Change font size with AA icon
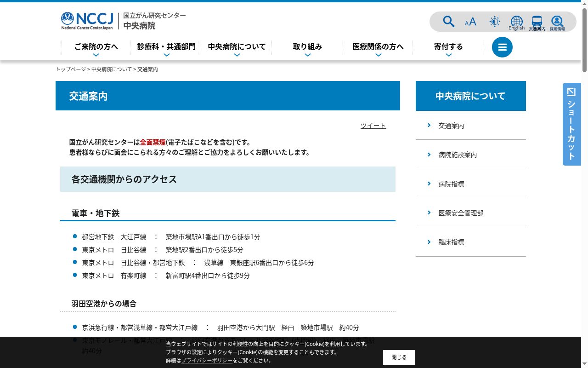 pos(470,22)
